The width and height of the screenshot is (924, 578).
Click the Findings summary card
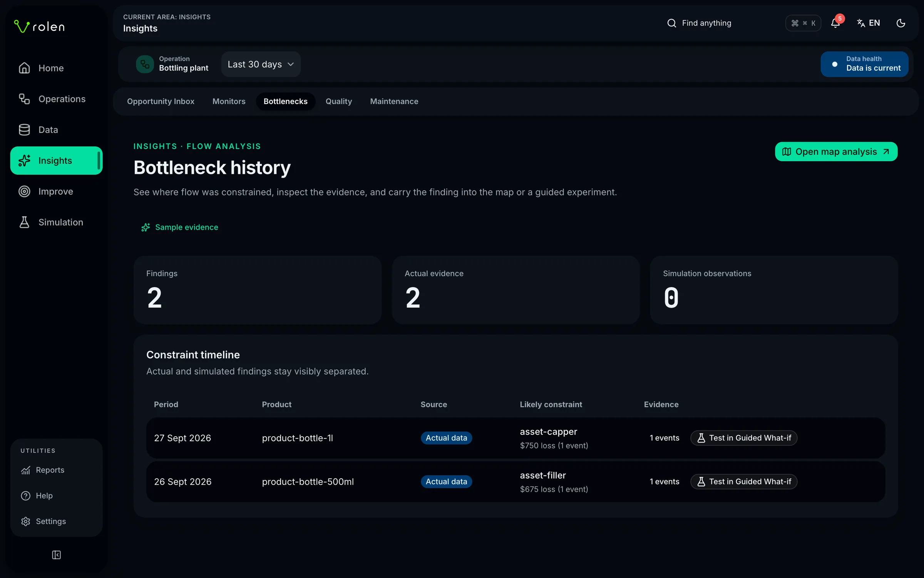258,290
